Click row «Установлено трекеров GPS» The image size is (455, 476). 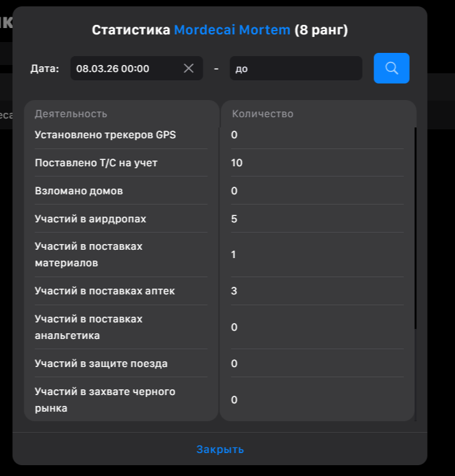click(105, 135)
